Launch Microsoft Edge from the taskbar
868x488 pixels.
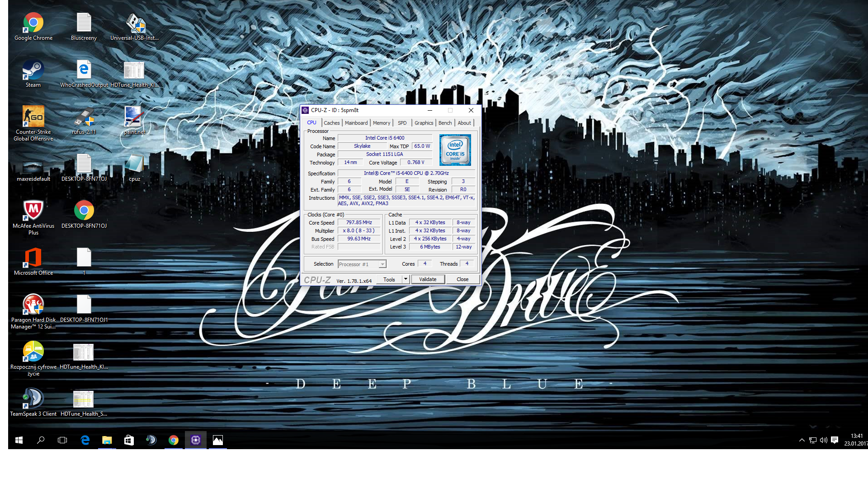click(85, 440)
